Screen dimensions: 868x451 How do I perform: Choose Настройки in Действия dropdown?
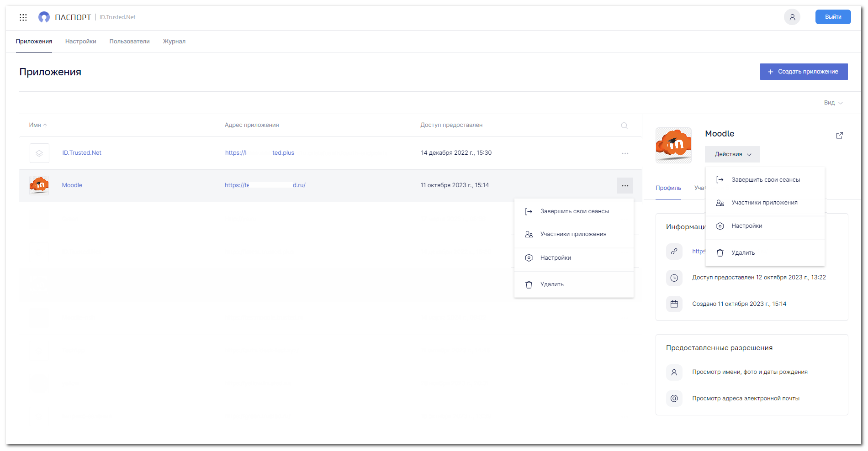pyautogui.click(x=765, y=226)
